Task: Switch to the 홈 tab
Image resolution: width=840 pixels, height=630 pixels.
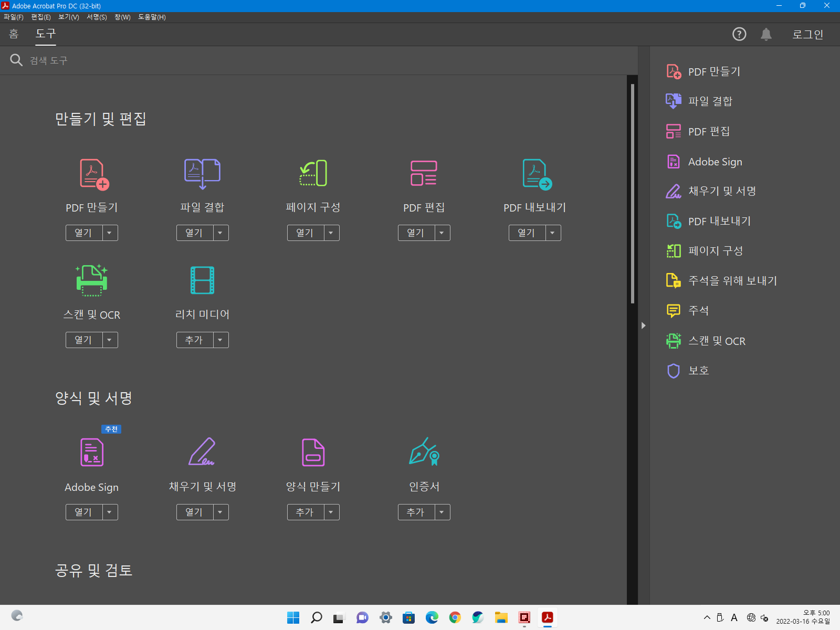Action: point(14,34)
